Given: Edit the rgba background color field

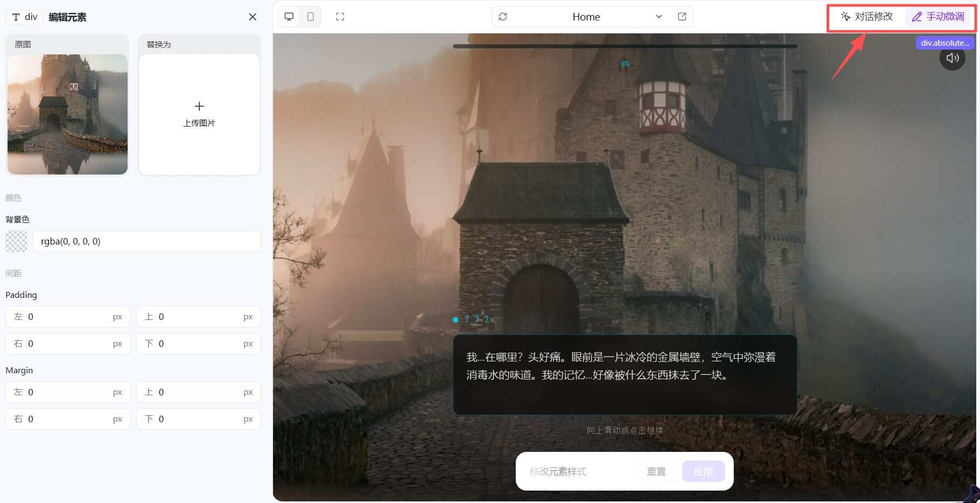Looking at the screenshot, I should [x=146, y=241].
